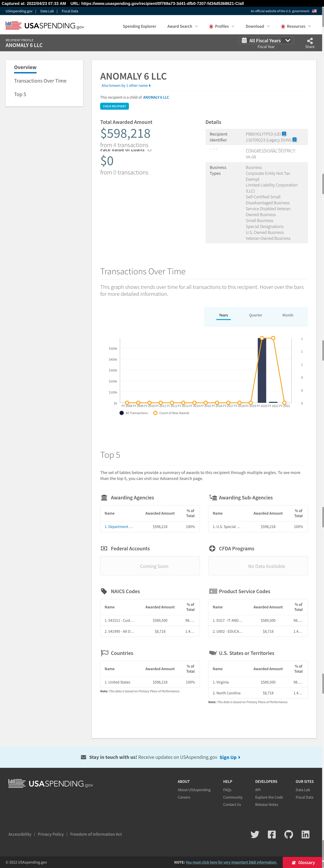Open the All Fiscal Years dropdown
Image resolution: width=324 pixels, height=868 pixels.
(x=266, y=40)
